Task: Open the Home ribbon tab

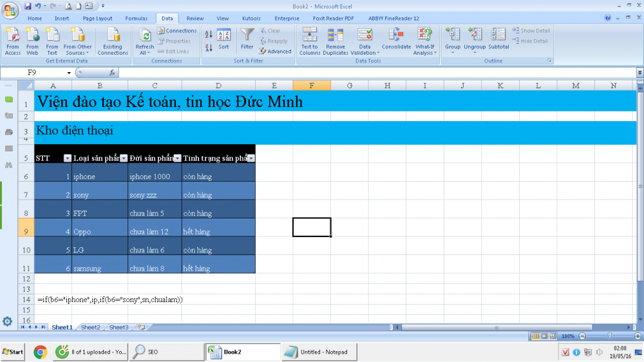Action: [x=35, y=18]
